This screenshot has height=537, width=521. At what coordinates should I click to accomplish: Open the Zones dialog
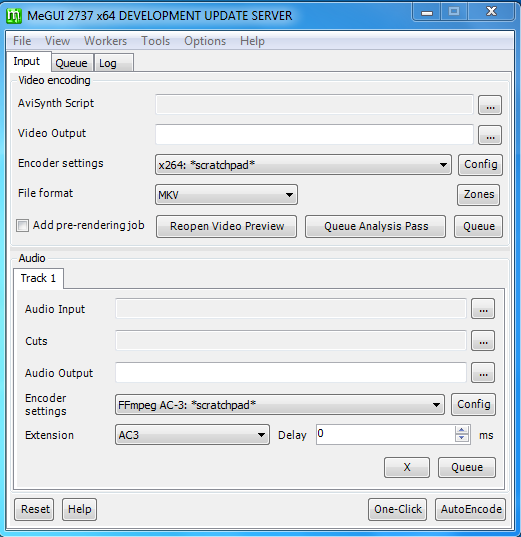tap(479, 195)
